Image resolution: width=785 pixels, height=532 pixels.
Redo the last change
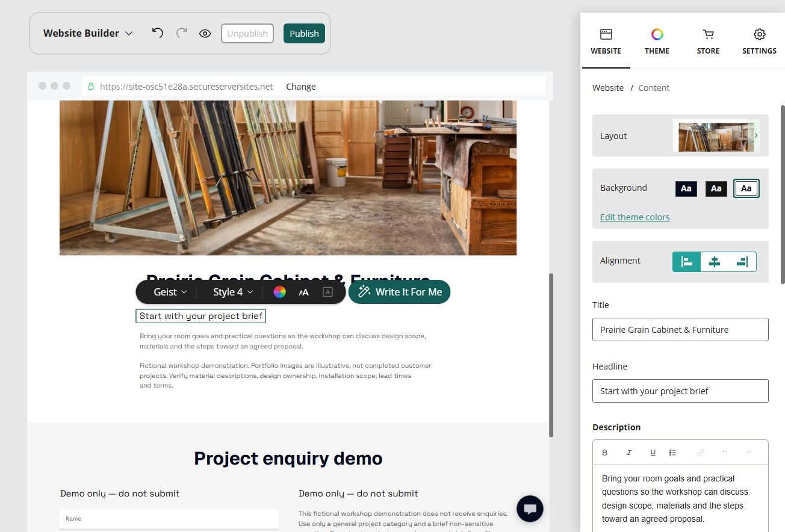(181, 33)
